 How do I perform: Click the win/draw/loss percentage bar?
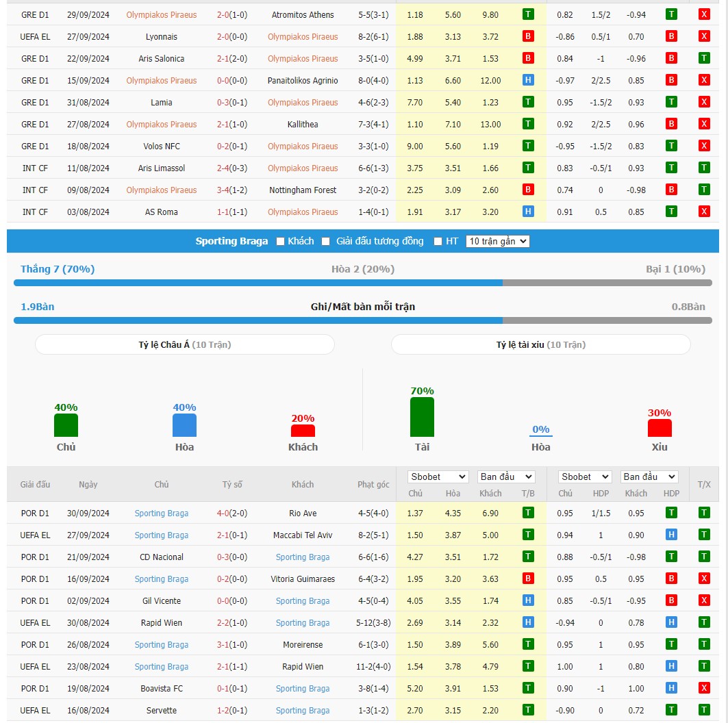(x=363, y=283)
